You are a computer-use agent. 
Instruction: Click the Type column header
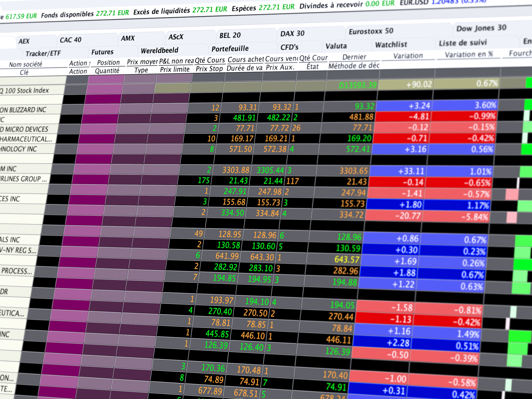(141, 70)
